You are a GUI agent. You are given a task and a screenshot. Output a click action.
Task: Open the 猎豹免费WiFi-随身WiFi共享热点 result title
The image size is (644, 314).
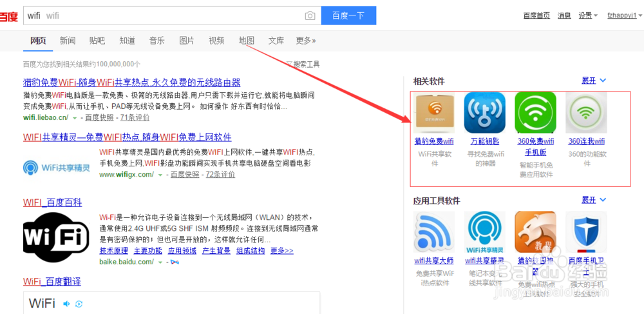132,82
